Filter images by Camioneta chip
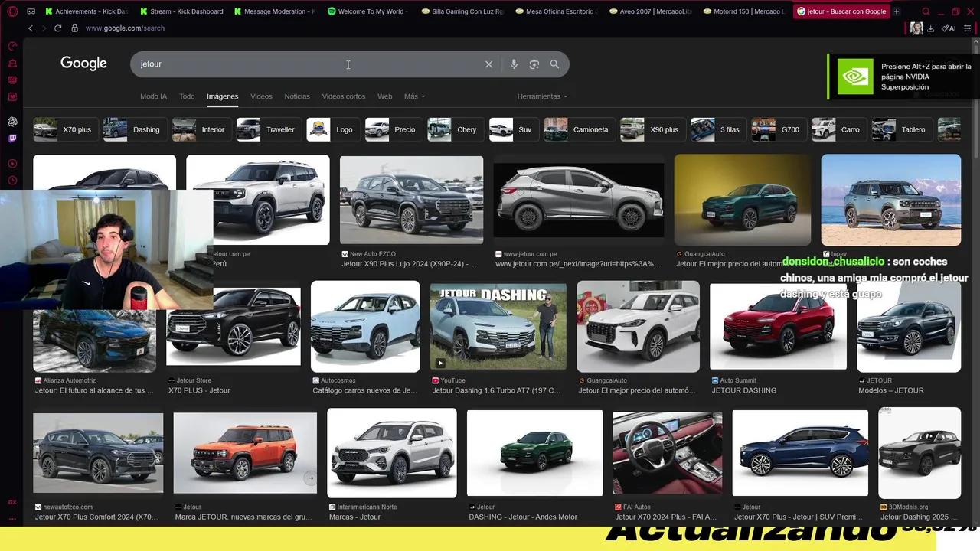 pos(579,129)
